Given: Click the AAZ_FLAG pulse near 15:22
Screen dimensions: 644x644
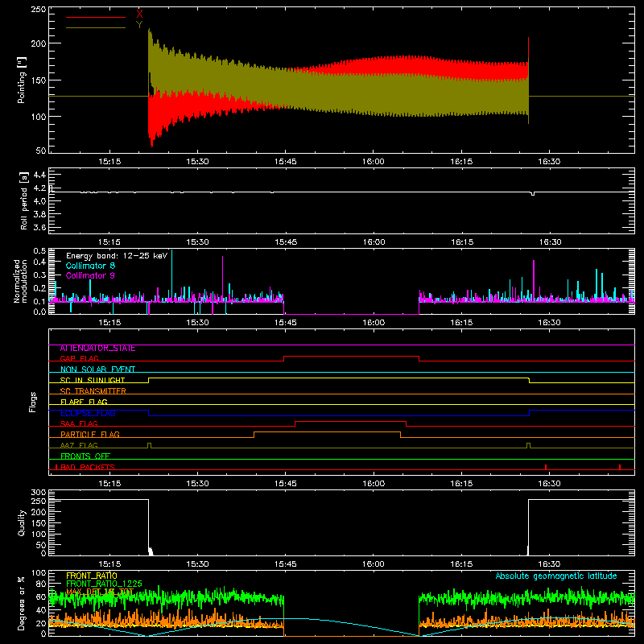Looking at the screenshot, I should 149,446.
